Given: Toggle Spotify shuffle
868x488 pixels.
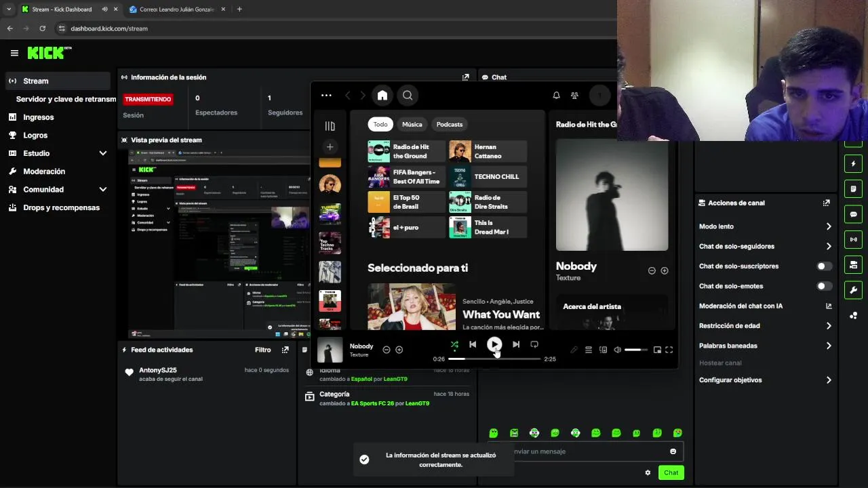Looking at the screenshot, I should pos(454,344).
